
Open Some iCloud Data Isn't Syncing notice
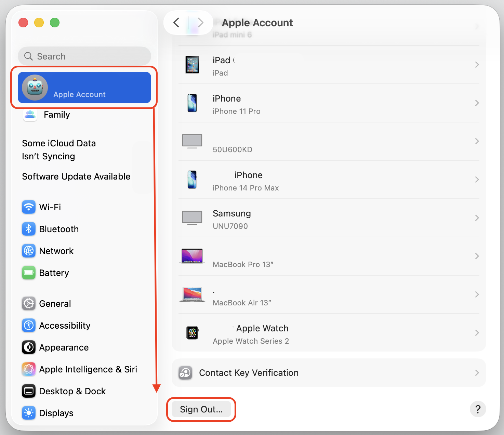(59, 150)
